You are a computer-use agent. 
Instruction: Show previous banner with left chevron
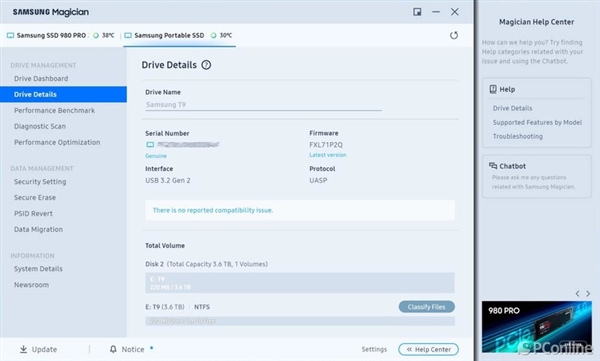pyautogui.click(x=577, y=294)
